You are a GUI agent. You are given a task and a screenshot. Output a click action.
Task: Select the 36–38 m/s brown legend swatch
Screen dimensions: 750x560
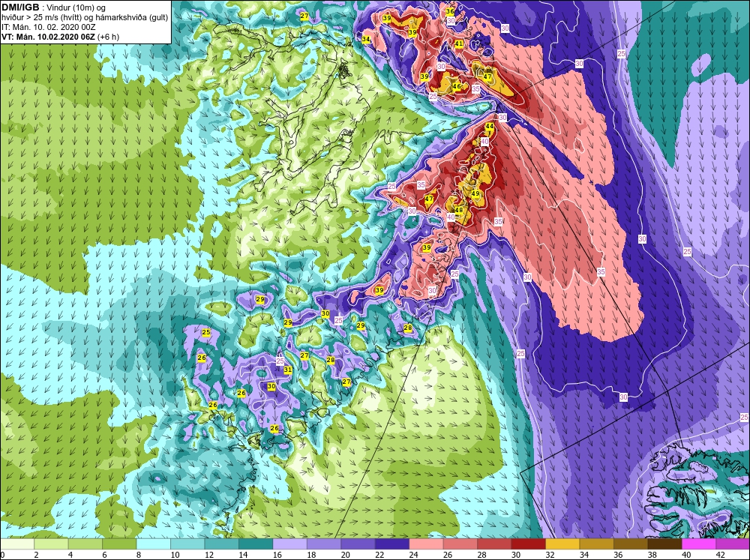[631, 544]
